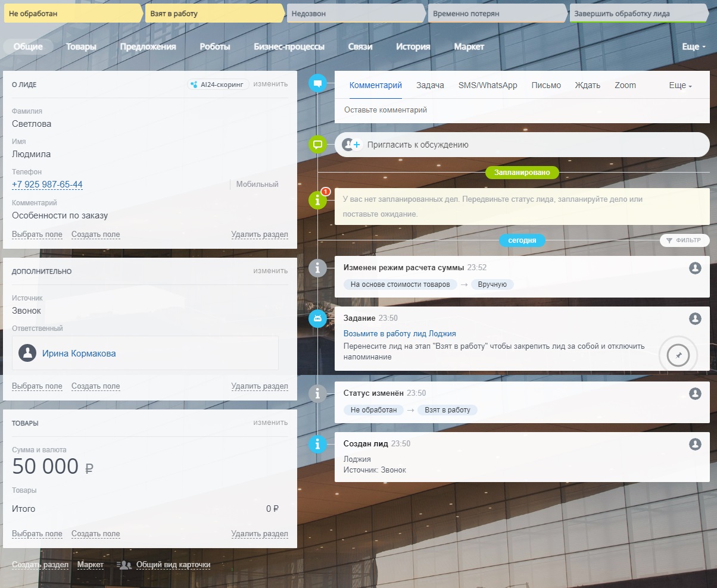Click Ирина Кормакова's avatar icon
The height and width of the screenshot is (588, 717).
[27, 353]
